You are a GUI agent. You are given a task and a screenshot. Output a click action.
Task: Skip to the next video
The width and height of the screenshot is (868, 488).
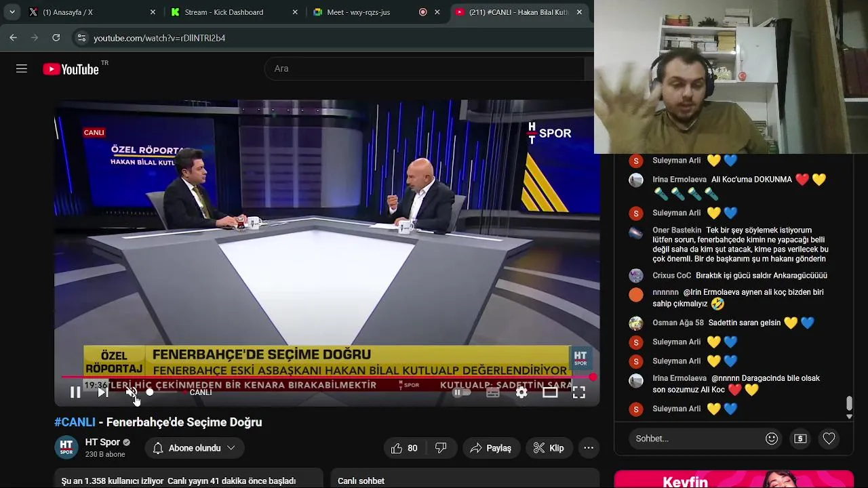pos(102,392)
